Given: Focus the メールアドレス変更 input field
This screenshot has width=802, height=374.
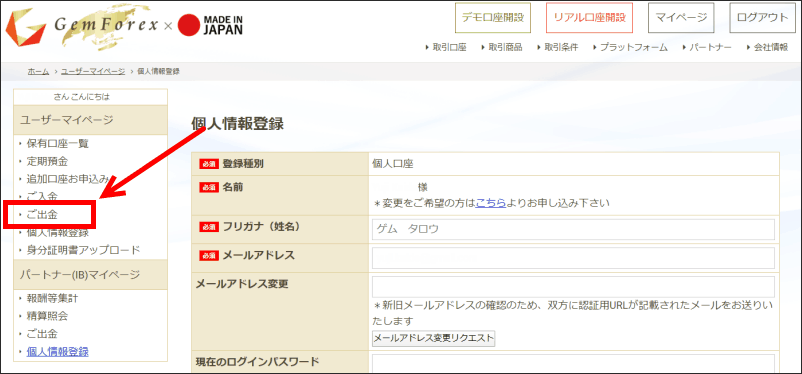Looking at the screenshot, I should click(x=573, y=288).
